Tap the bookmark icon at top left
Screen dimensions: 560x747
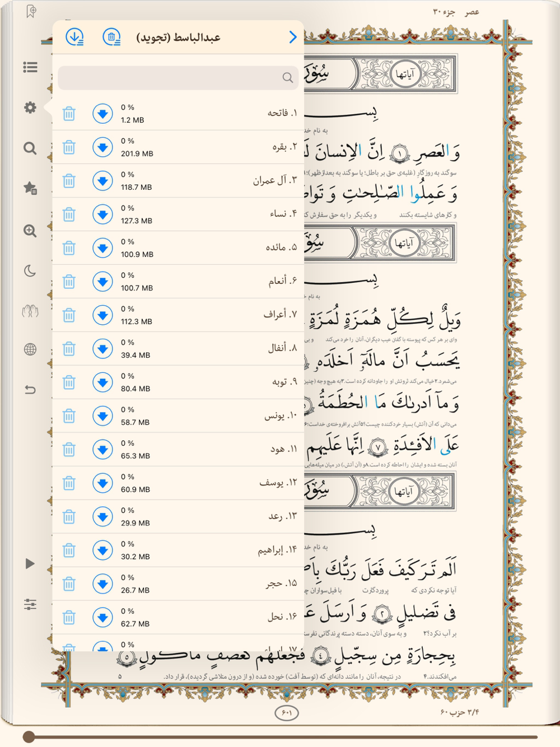31,11
